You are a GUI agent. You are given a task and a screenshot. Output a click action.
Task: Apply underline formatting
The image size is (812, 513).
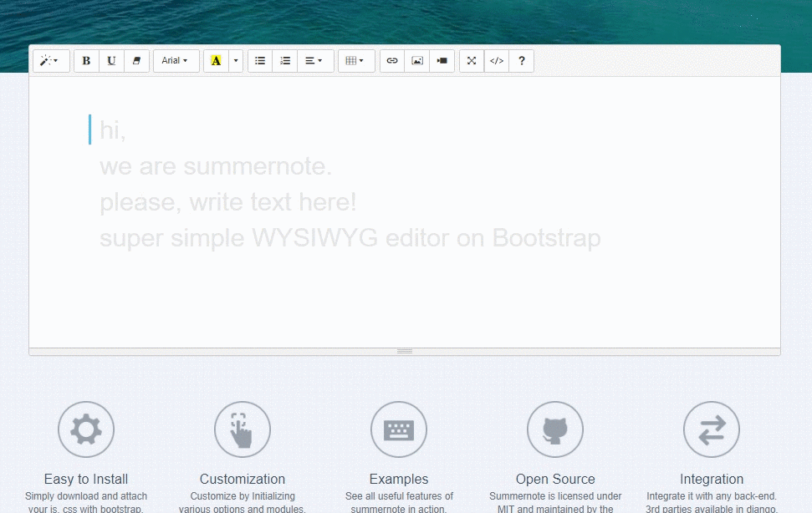coord(110,60)
